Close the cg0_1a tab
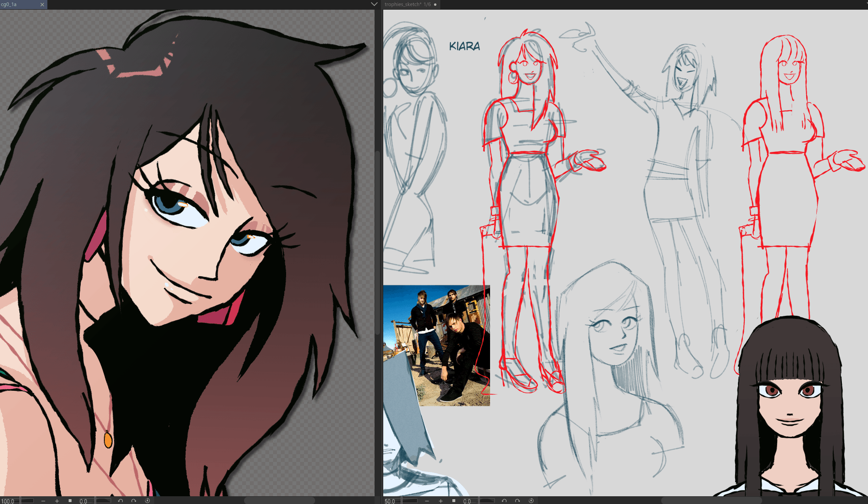 click(x=42, y=4)
